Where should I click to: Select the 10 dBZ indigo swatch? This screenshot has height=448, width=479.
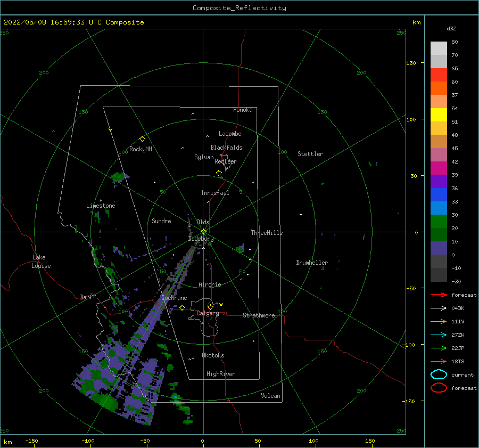439,248
